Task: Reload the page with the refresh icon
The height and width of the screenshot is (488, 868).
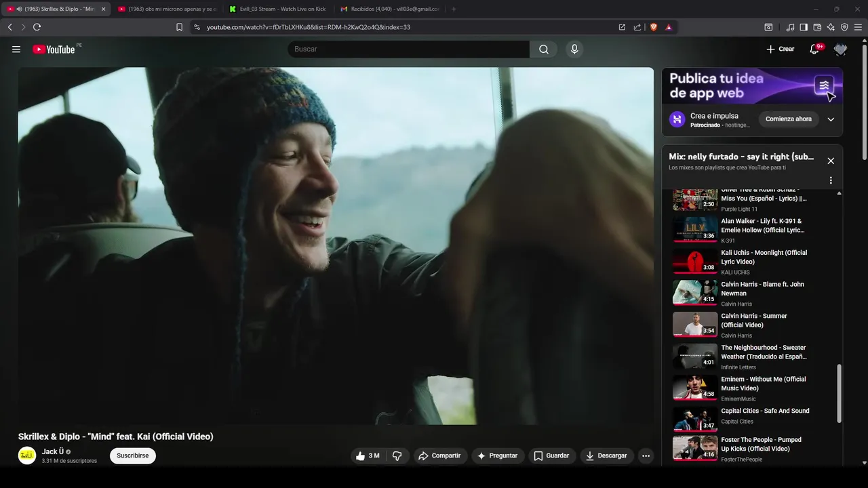Action: tap(37, 27)
